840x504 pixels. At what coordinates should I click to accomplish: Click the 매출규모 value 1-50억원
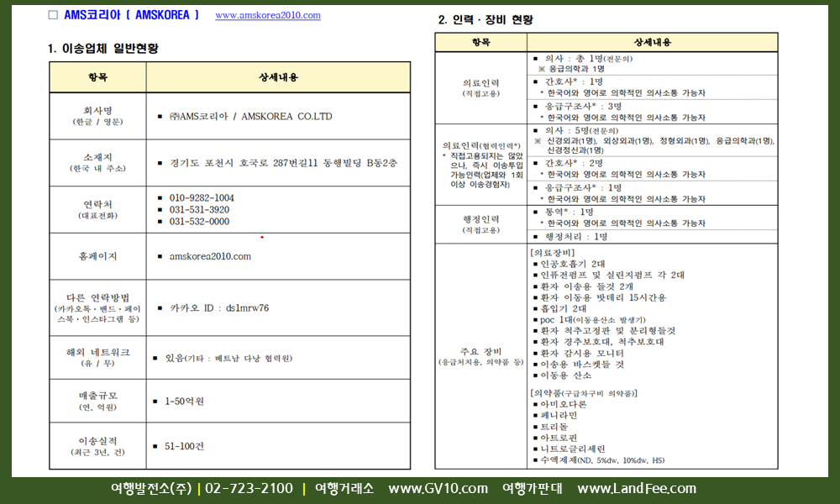(184, 402)
